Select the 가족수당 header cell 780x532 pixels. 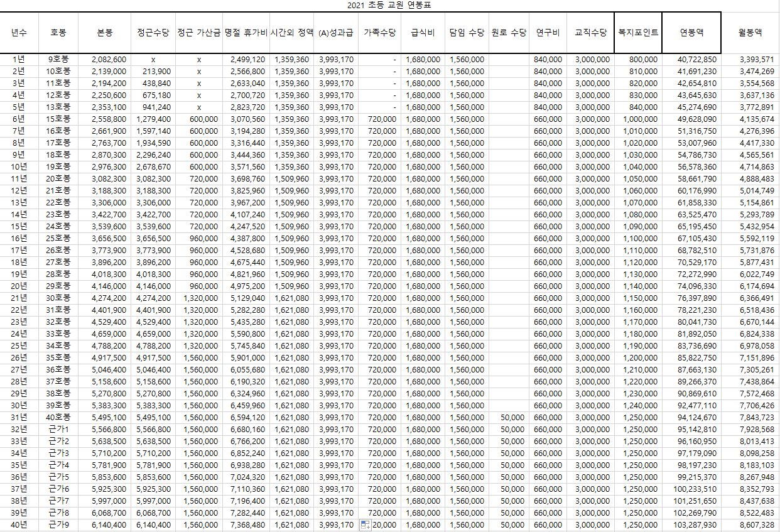pos(379,32)
